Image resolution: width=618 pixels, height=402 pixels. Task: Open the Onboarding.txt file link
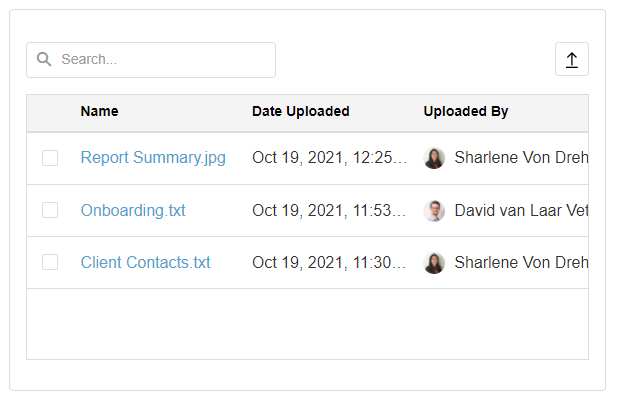pyautogui.click(x=133, y=211)
